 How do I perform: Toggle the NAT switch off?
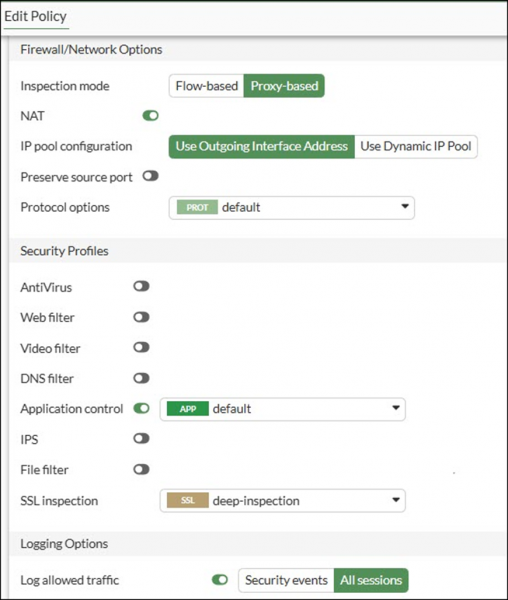click(150, 116)
